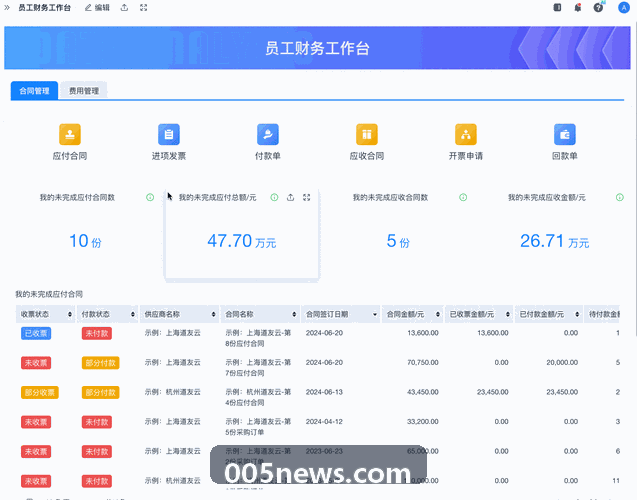Click contract name 上海道友云-第7份应付合同
637x500 pixels.
(258, 368)
